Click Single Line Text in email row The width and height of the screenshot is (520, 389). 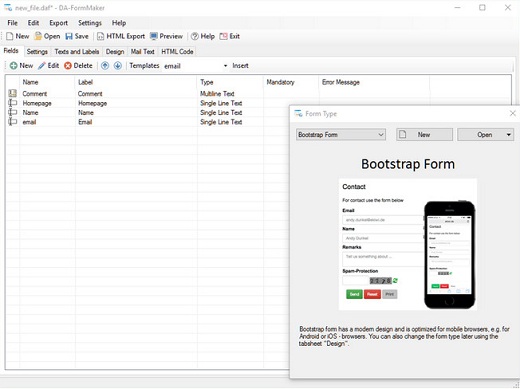[221, 122]
